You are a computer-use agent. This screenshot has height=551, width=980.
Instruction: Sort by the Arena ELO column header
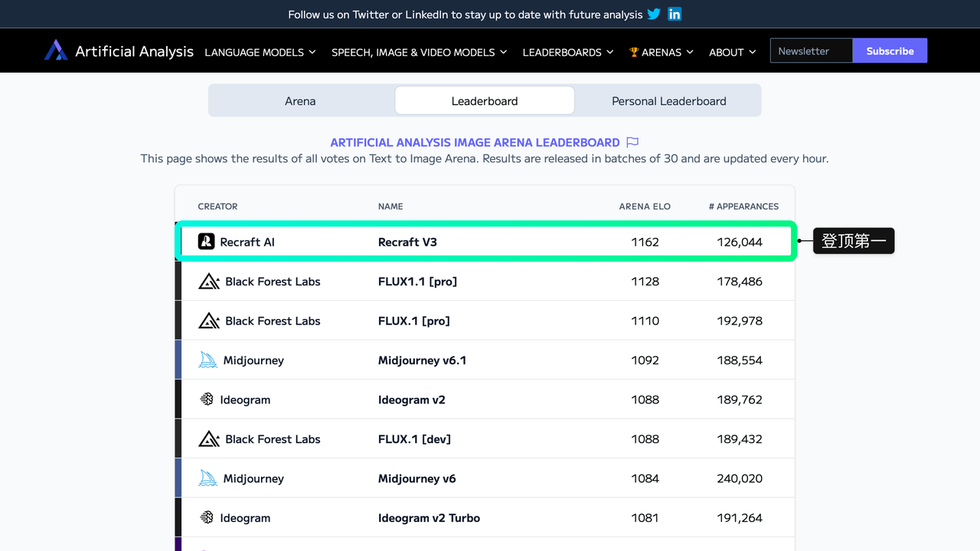pos(645,207)
